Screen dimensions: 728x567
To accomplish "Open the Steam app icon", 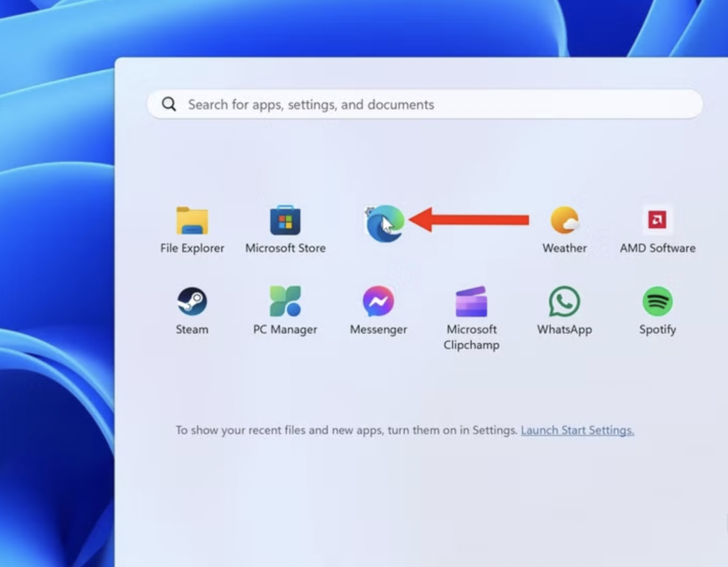I will tap(192, 302).
